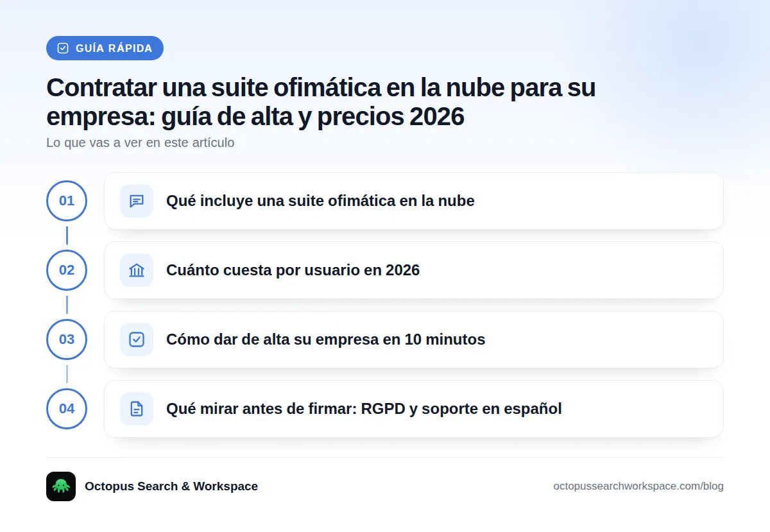Image resolution: width=770 pixels, height=532 pixels.
Task: Click the checkmark icon in GUÍA RÁPIDA badge
Action: coord(63,48)
